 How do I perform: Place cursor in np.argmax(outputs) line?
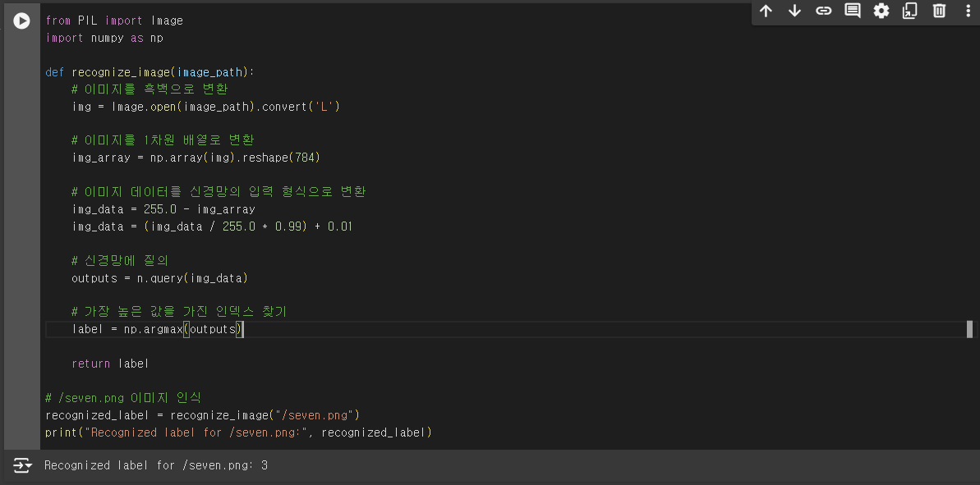coord(157,329)
